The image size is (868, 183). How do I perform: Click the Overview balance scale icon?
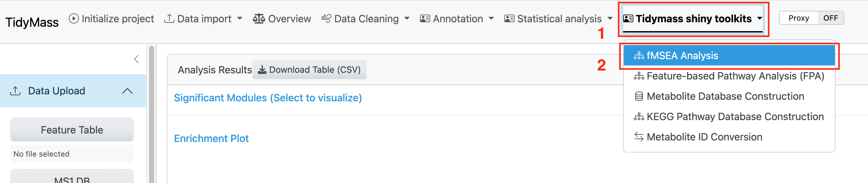(x=259, y=18)
